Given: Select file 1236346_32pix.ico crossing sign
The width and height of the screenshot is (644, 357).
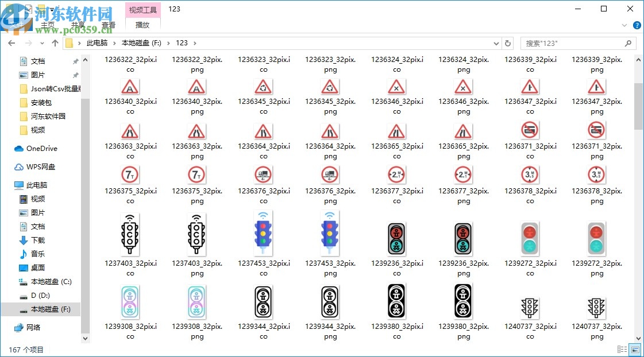Looking at the screenshot, I should coord(397,97).
